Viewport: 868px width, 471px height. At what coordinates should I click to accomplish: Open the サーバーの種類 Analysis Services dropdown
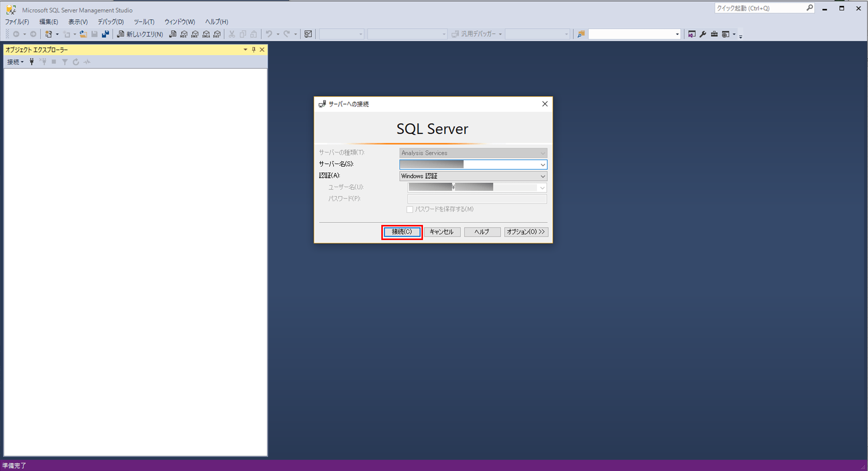tap(542, 153)
